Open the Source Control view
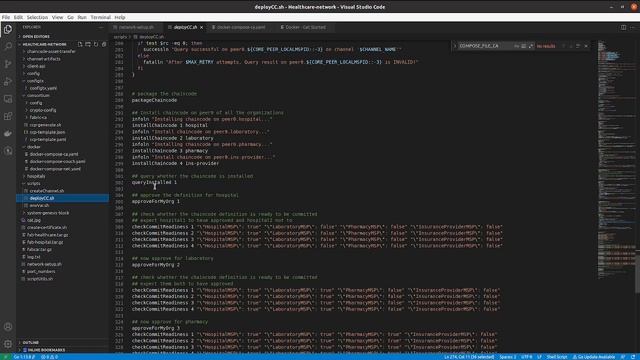Viewport: 640px width, 360px height. [8, 64]
